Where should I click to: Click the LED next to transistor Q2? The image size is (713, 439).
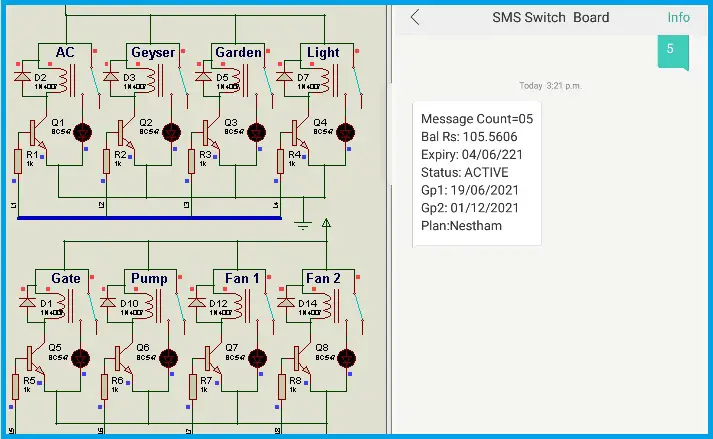click(171, 132)
